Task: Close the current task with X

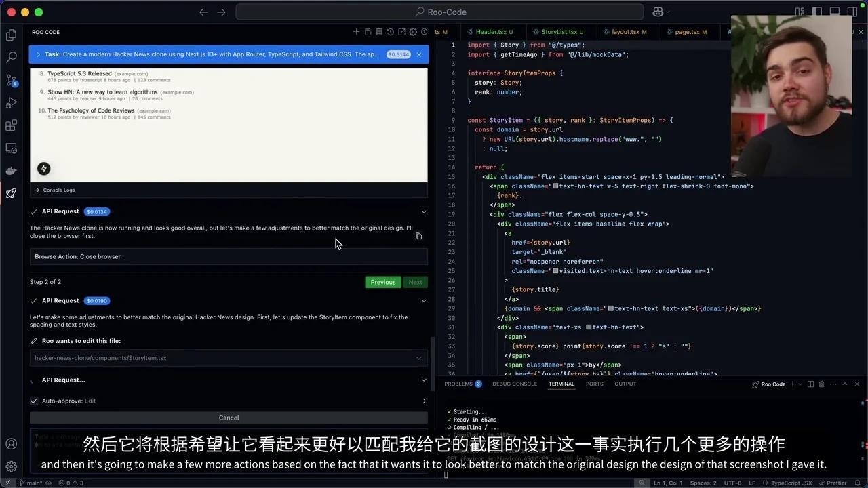Action: 419,54
